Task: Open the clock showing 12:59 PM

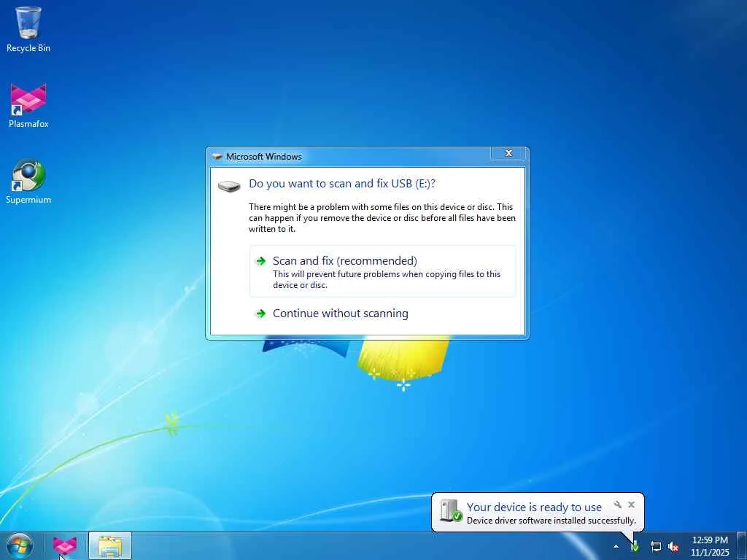Action: pos(710,546)
